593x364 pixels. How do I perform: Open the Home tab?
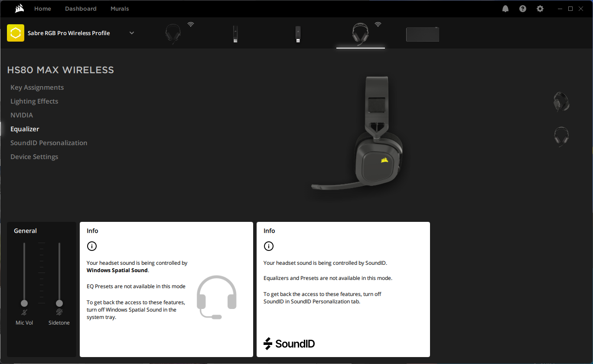[x=42, y=9]
